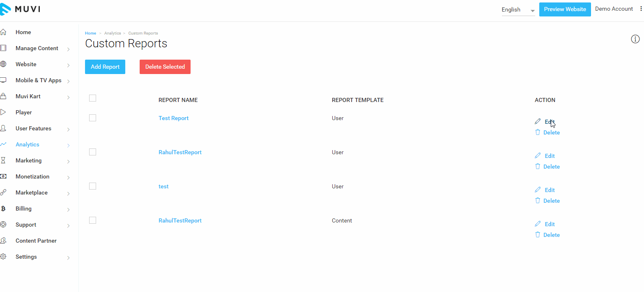The image size is (644, 292).
Task: Expand the Mobile & TV Apps chevron
Action: [68, 81]
